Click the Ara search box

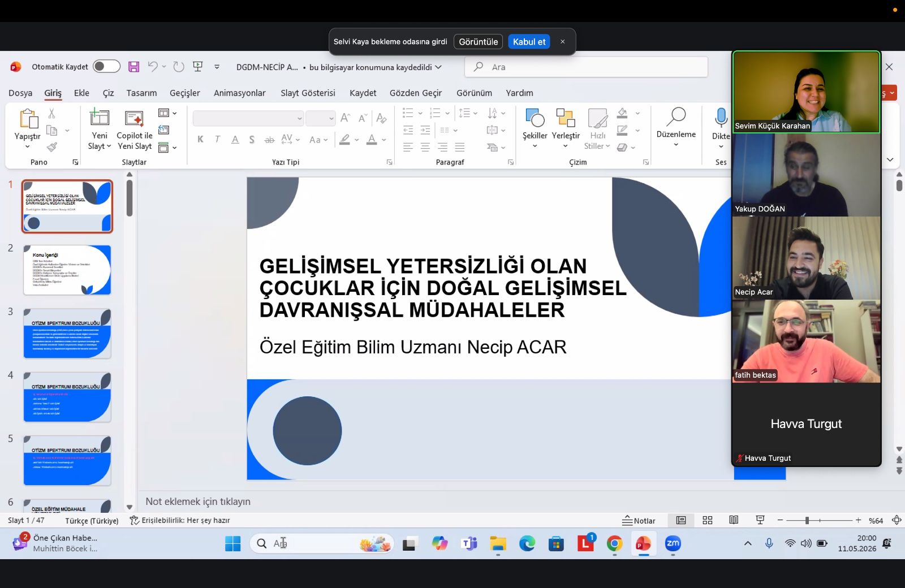[586, 67]
